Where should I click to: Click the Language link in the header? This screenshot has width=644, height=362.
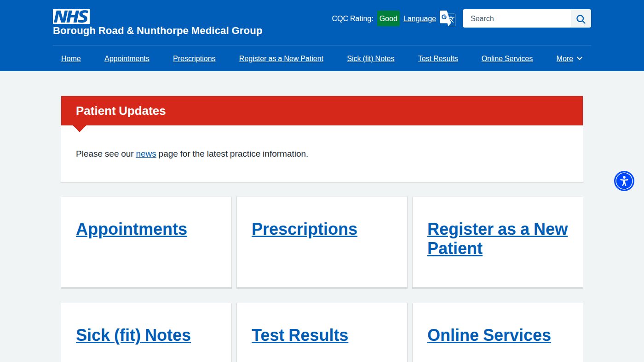coord(420,18)
